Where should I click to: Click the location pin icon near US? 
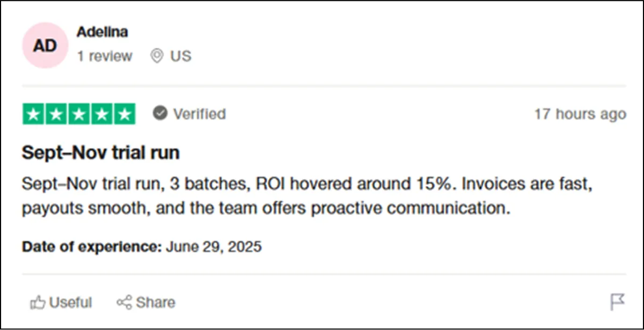coord(157,56)
